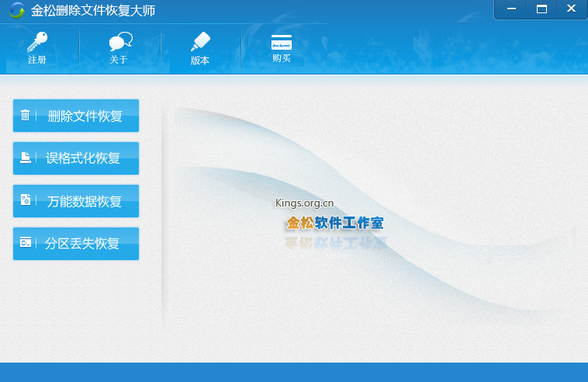Select the 注册 text label in toolbar
Viewport: 588px width, 382px height.
coord(36,60)
